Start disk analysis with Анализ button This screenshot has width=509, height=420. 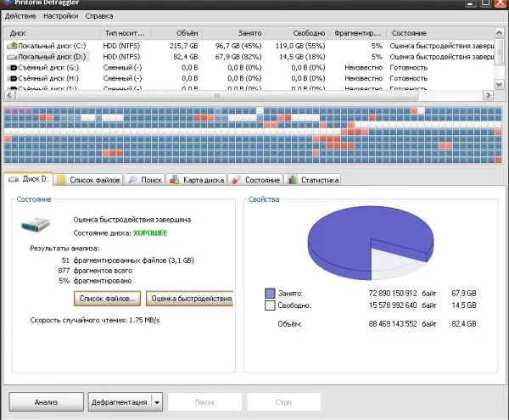46,402
